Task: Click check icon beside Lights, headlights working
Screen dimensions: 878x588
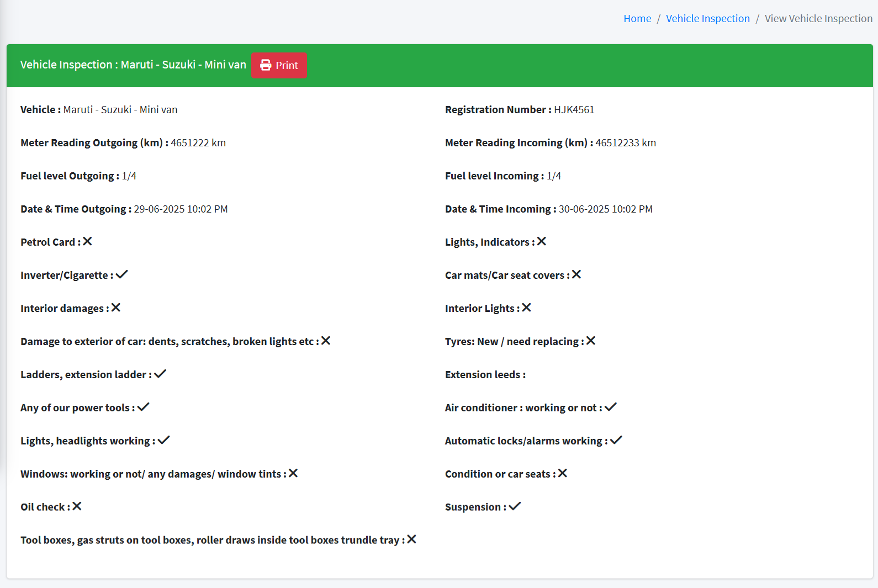Action: point(164,440)
